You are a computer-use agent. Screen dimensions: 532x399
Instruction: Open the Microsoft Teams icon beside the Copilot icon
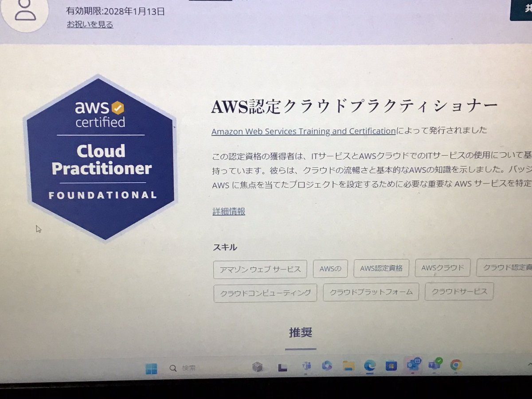(x=306, y=366)
